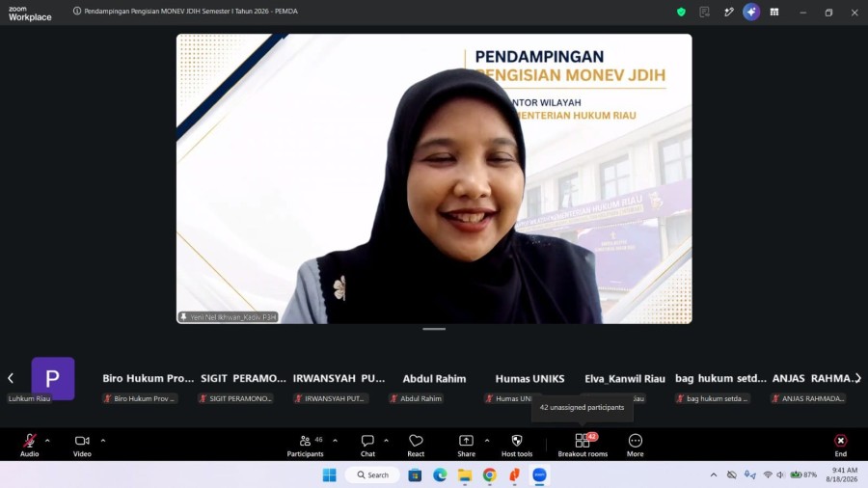Open the Wi-Fi network tray icon
This screenshot has height=488, width=868.
tap(768, 474)
